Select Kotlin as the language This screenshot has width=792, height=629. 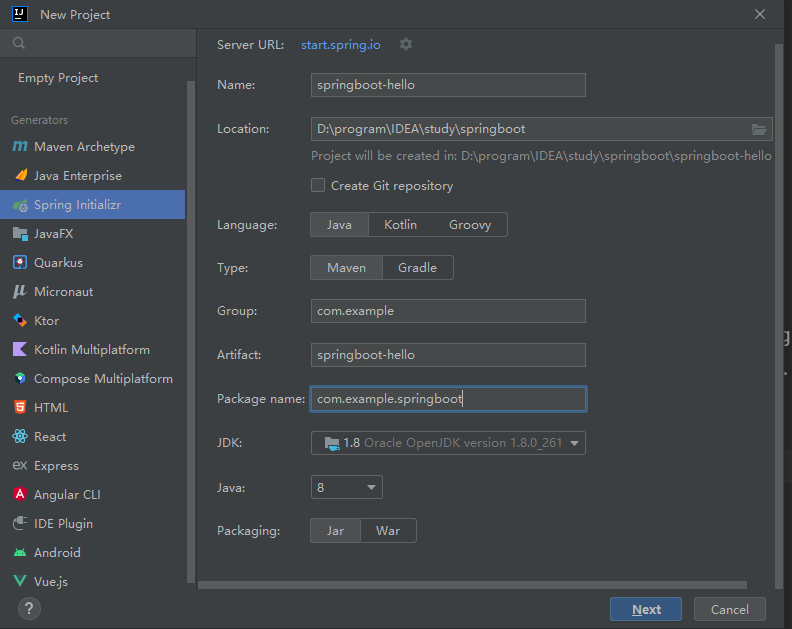(x=401, y=225)
